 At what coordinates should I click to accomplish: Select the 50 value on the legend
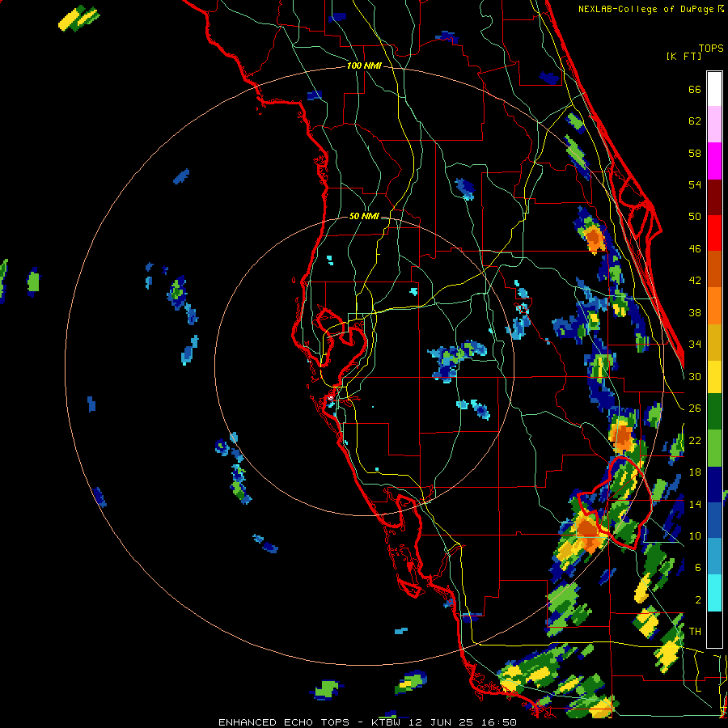click(x=695, y=216)
